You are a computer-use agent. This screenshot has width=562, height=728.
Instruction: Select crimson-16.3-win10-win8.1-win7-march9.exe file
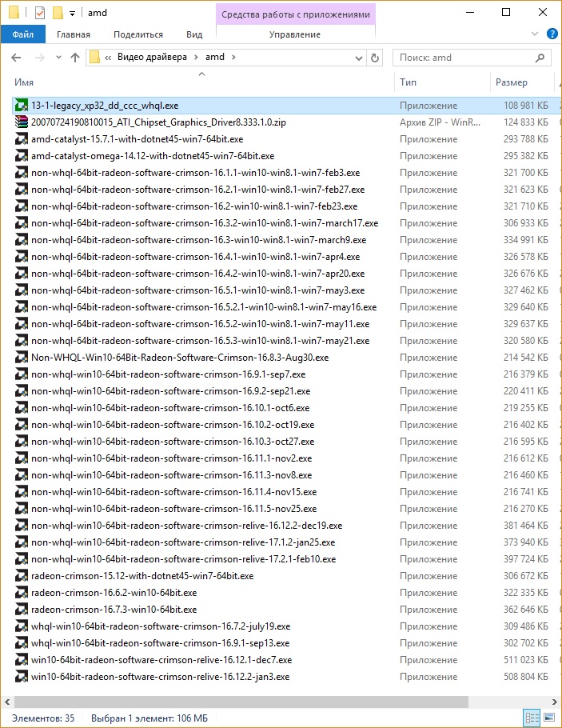click(x=198, y=240)
